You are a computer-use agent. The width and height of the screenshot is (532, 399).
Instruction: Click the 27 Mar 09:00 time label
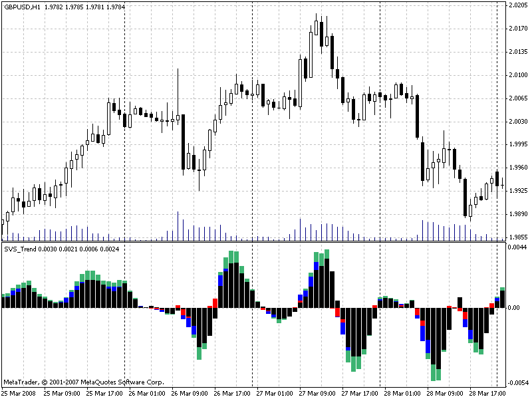(x=317, y=393)
